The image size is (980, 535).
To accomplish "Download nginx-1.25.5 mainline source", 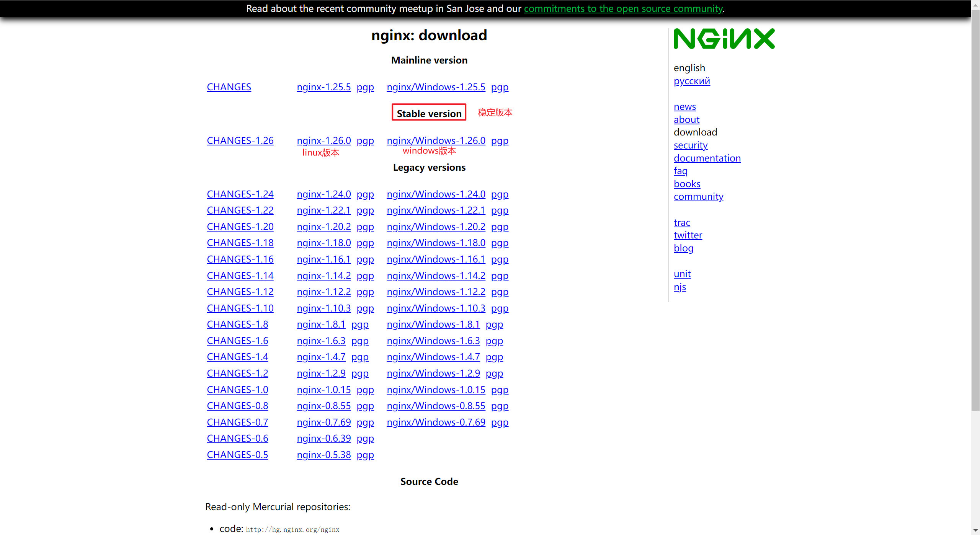I will coord(324,87).
